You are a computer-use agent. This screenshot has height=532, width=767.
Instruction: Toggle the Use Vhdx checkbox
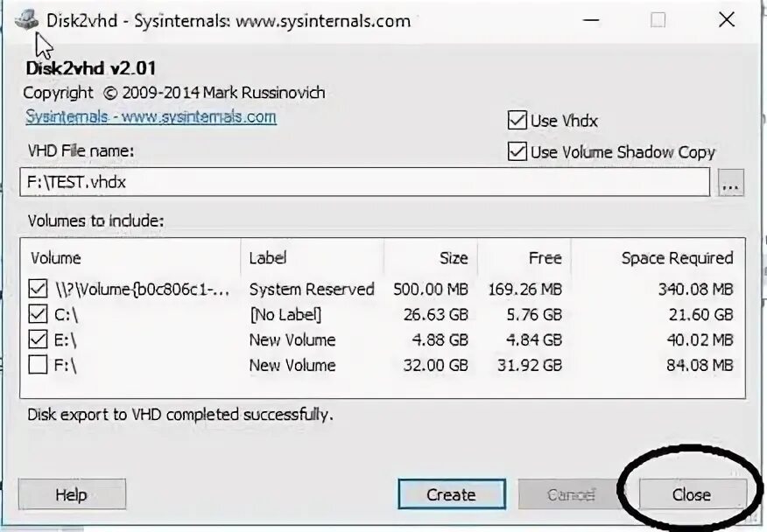tap(517, 120)
